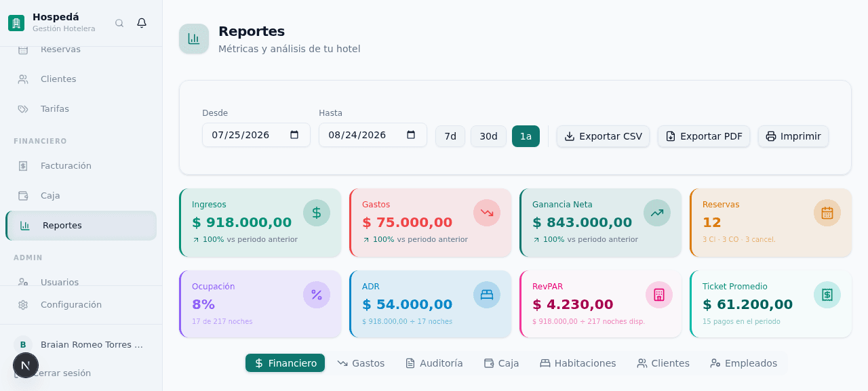Click the Ticket Promedio receipt icon
868x391 pixels.
[827, 295]
